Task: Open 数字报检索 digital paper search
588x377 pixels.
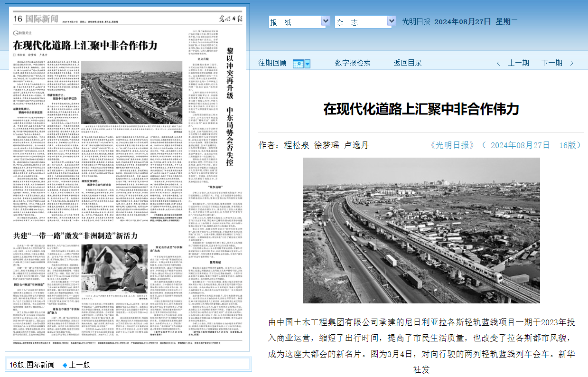Action: tap(353, 63)
